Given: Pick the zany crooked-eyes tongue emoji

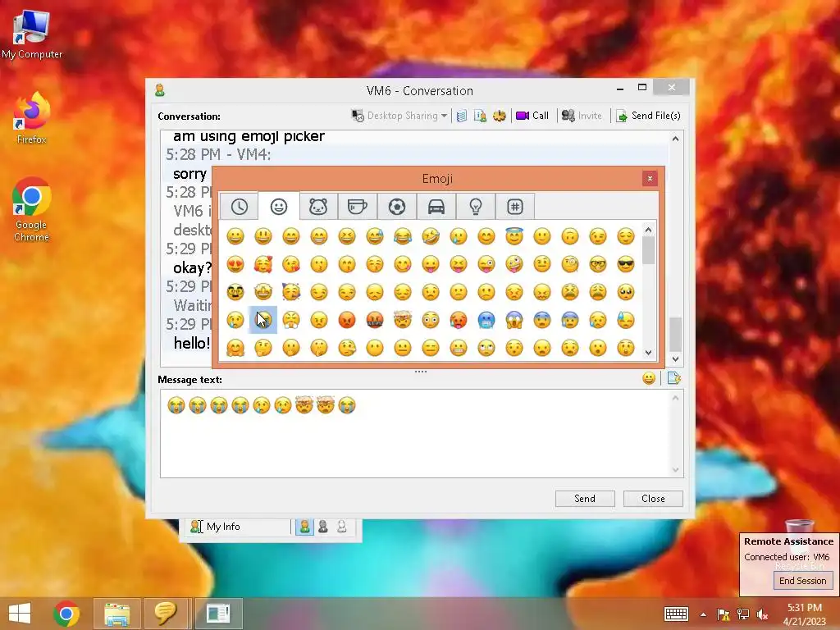Looking at the screenshot, I should tap(514, 264).
